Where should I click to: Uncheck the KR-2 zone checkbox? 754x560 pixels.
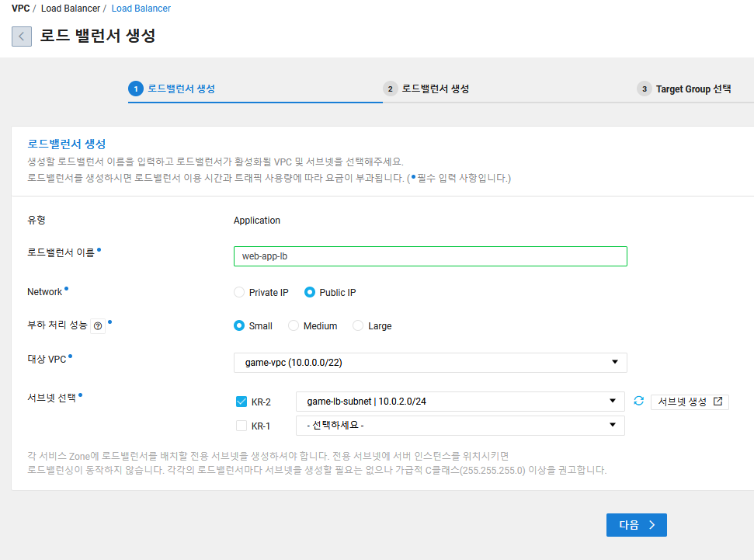point(241,402)
